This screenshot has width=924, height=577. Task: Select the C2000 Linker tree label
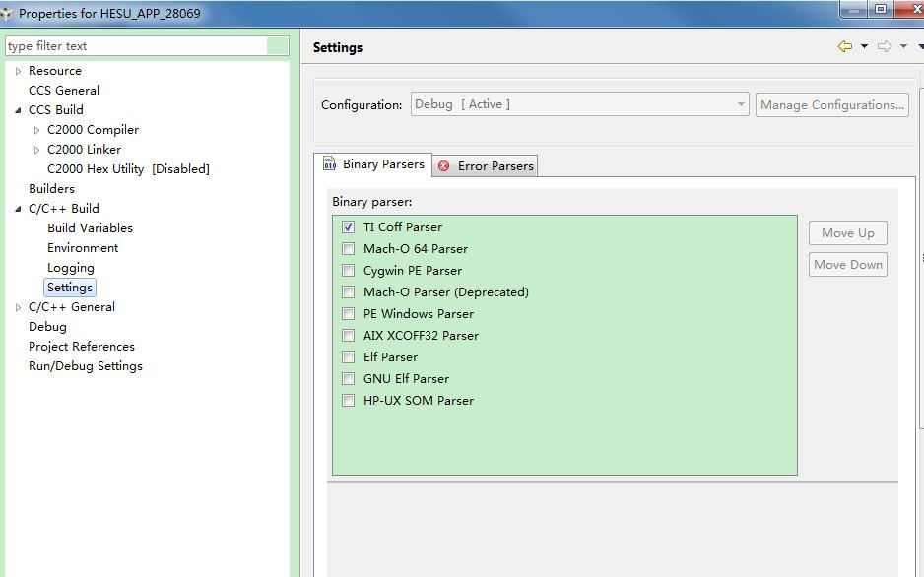pos(84,150)
